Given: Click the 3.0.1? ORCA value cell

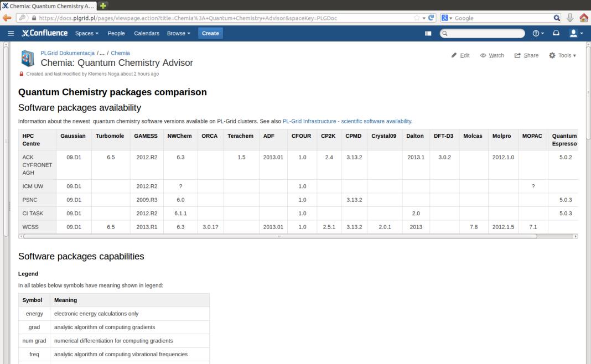Looking at the screenshot, I should click(210, 227).
